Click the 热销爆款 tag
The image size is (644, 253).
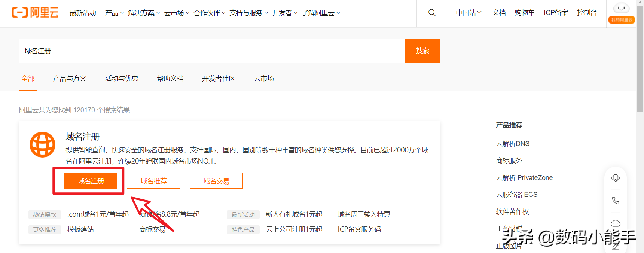pyautogui.click(x=45, y=215)
